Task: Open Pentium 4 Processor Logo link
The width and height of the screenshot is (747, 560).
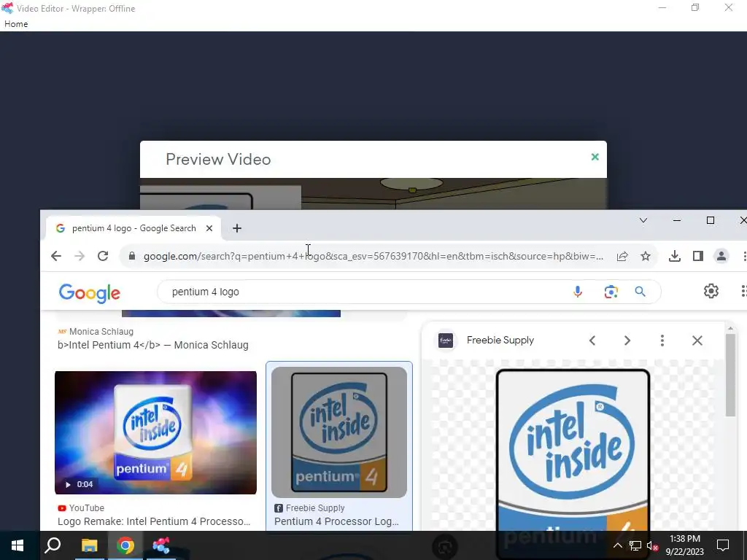Action: [337, 521]
